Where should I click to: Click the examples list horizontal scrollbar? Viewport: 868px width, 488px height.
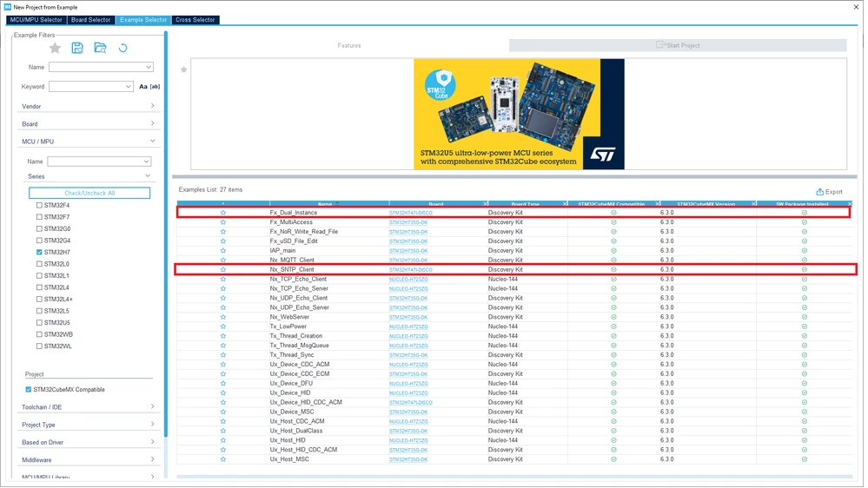[514, 477]
